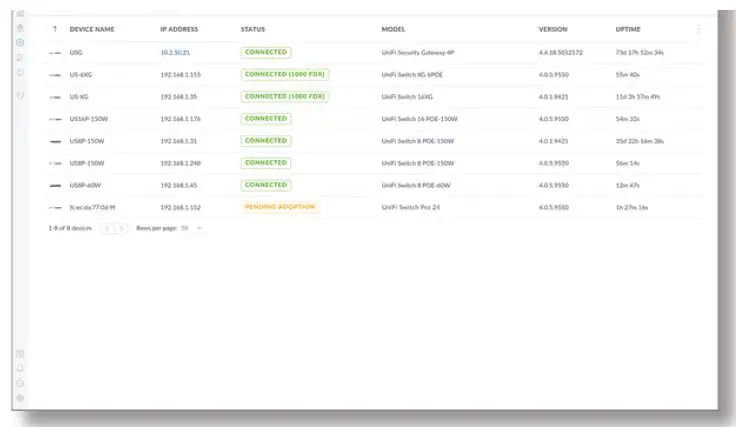The image size is (736, 427).
Task: Go to the previous page of devices
Action: [107, 229]
